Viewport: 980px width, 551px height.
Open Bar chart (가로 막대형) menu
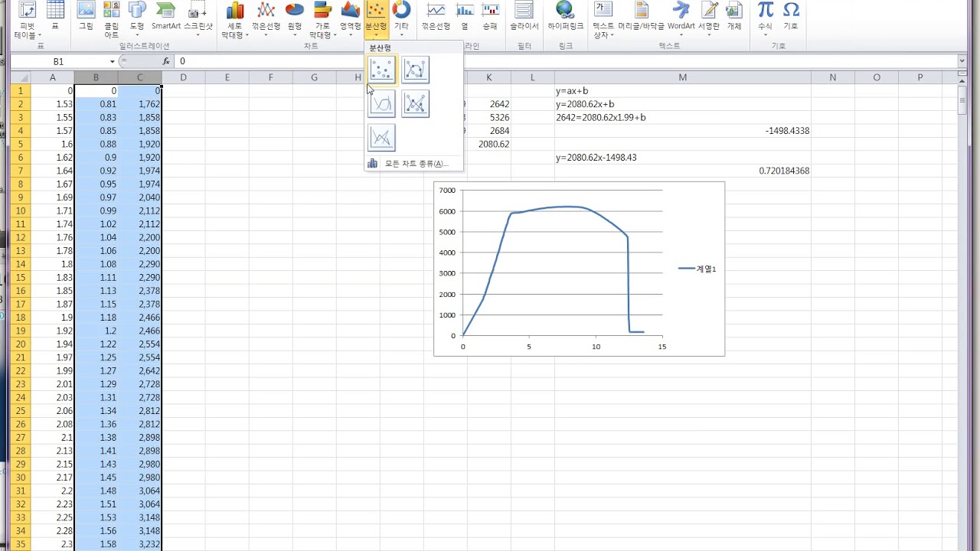(322, 20)
